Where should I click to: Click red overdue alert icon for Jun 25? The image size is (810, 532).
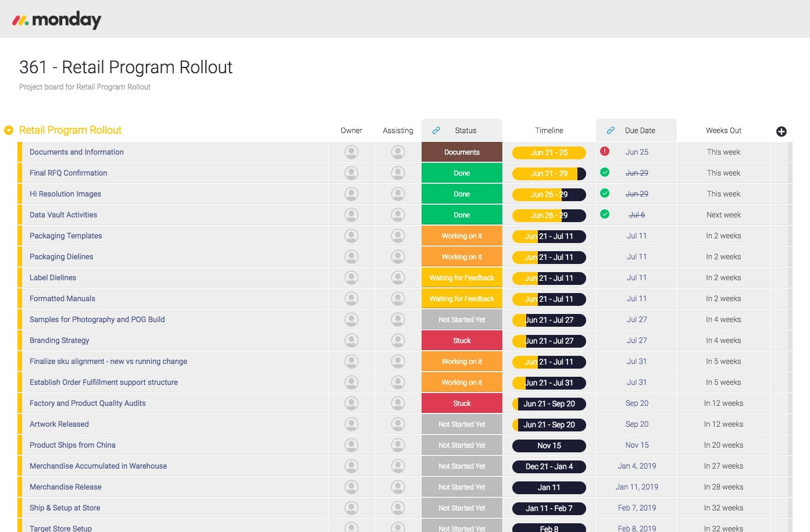coord(605,151)
